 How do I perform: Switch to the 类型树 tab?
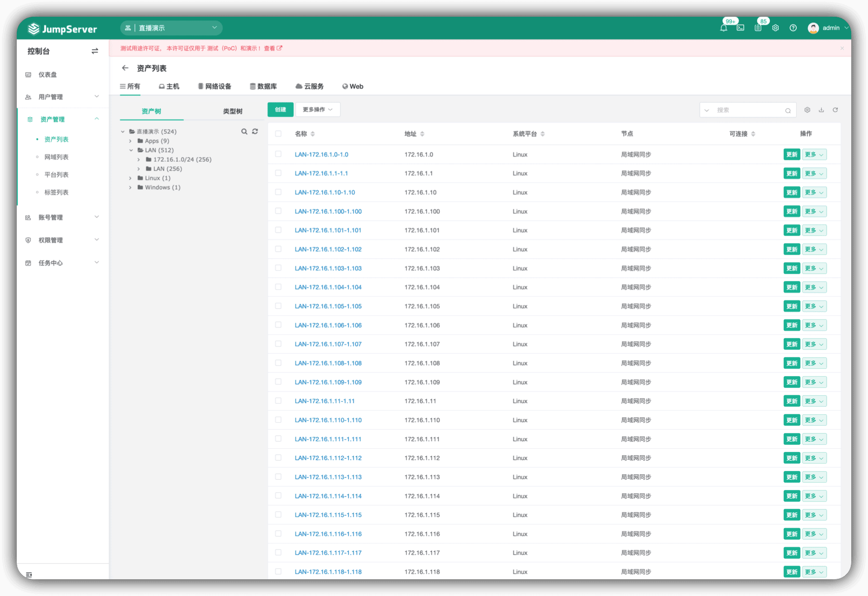233,111
